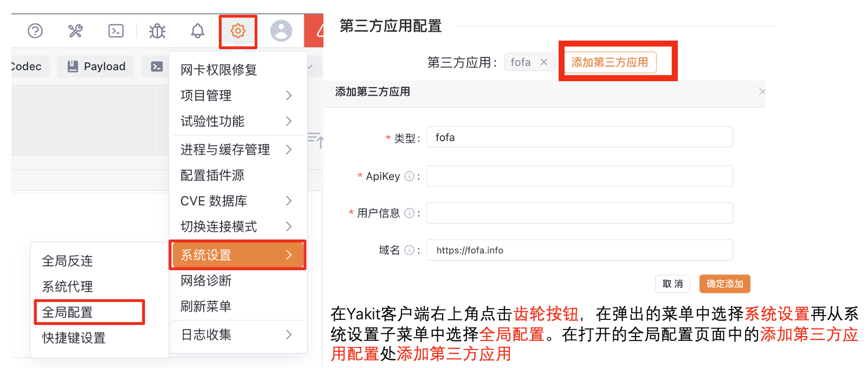Click the 添加第三方应用 button
The image size is (868, 368).
[x=610, y=62]
